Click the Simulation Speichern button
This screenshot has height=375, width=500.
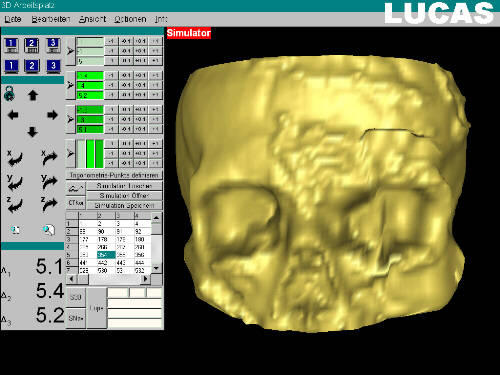click(x=124, y=205)
